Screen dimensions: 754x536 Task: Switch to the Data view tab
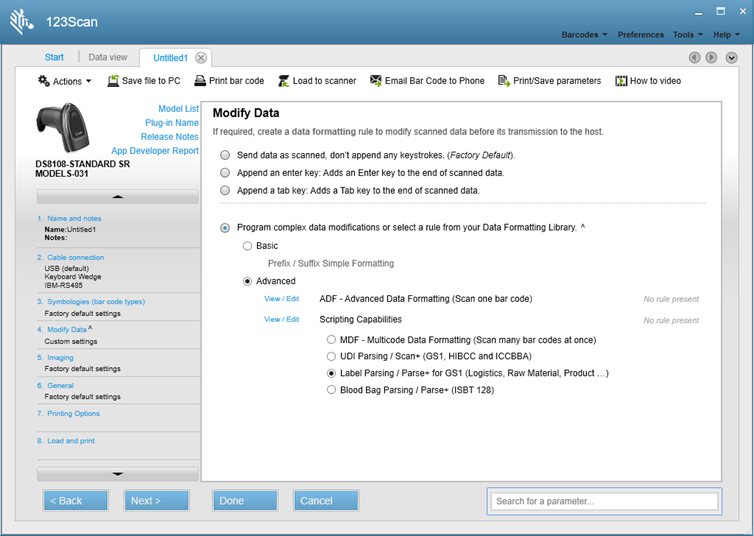pos(107,58)
